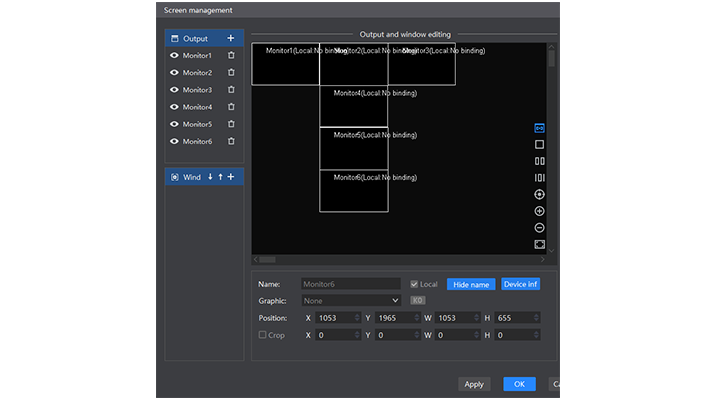Zoom out with the minus circle icon
Viewport: 715px width, 399px height.
pos(539,228)
